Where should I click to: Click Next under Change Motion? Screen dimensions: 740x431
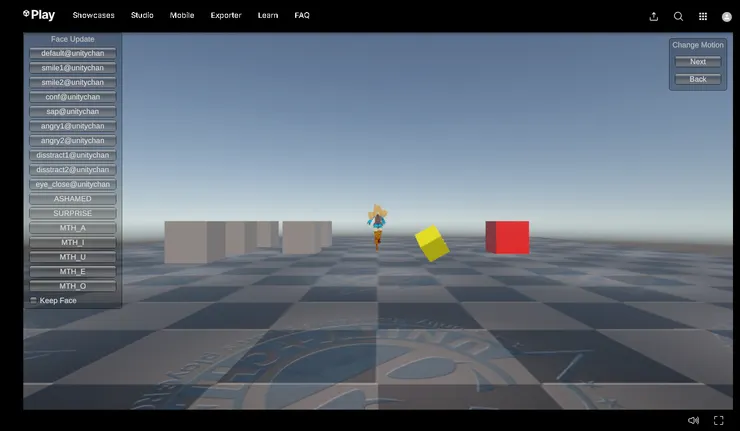(x=698, y=62)
